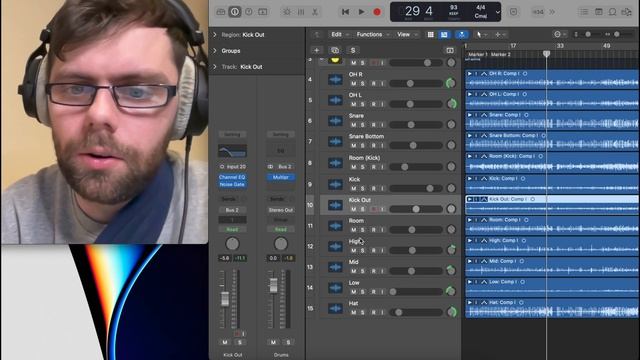Open take folder triangle on OH R region
The image size is (640, 360).
469,73
